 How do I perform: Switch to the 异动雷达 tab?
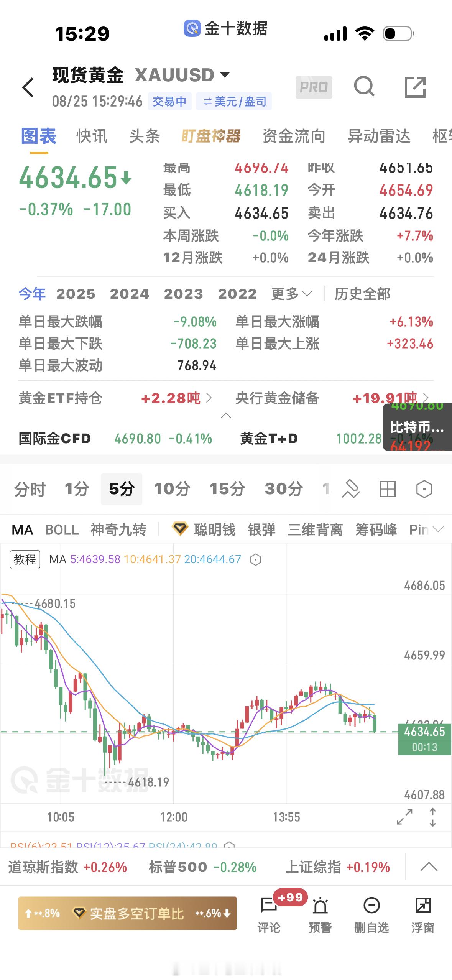pyautogui.click(x=379, y=136)
